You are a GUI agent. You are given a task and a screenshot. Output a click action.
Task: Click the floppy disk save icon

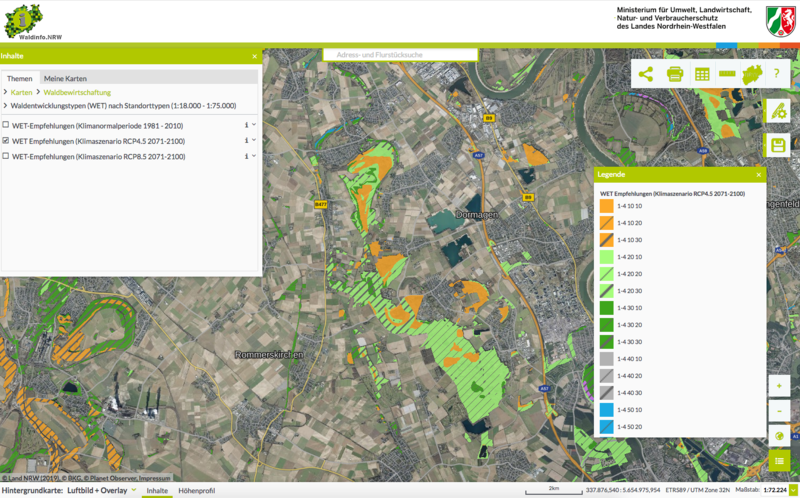click(779, 146)
